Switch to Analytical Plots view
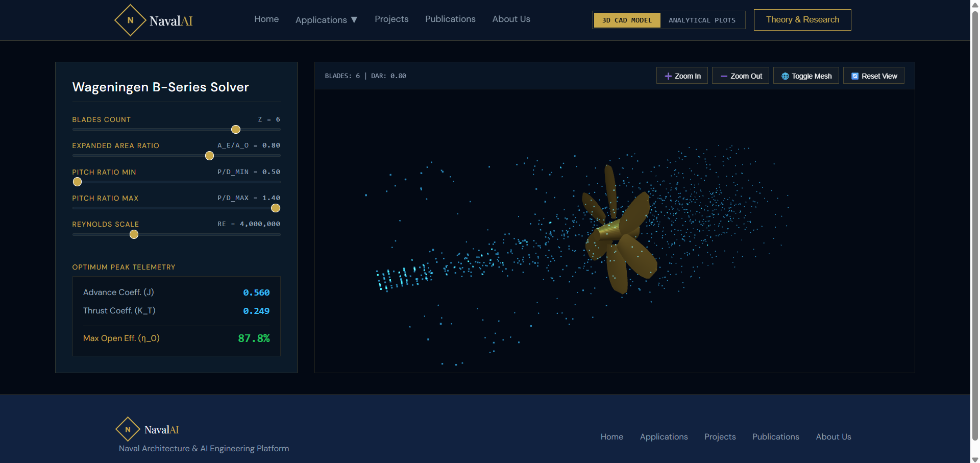 (702, 20)
